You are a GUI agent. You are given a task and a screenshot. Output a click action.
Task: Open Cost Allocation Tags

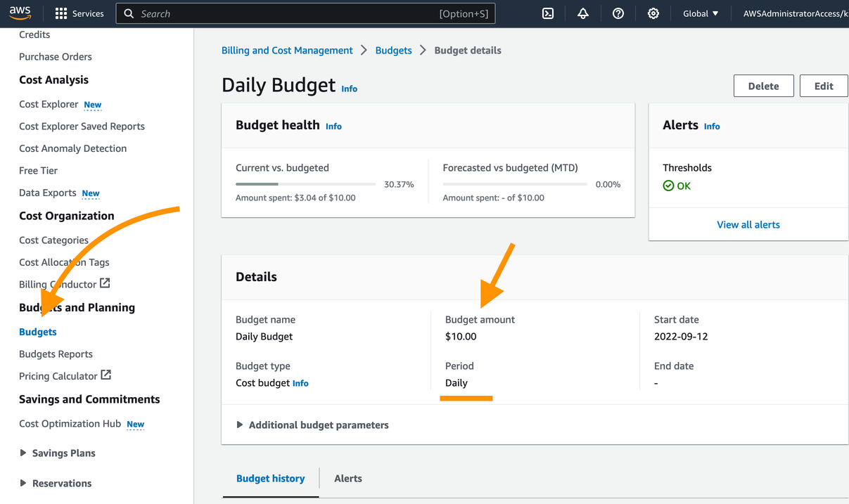(x=64, y=262)
